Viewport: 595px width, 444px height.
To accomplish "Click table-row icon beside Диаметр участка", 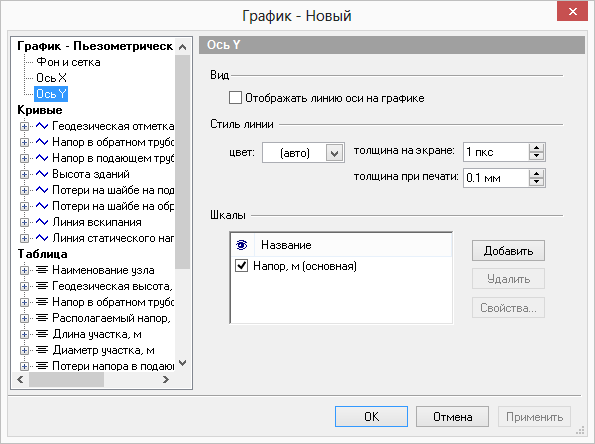I will point(42,350).
